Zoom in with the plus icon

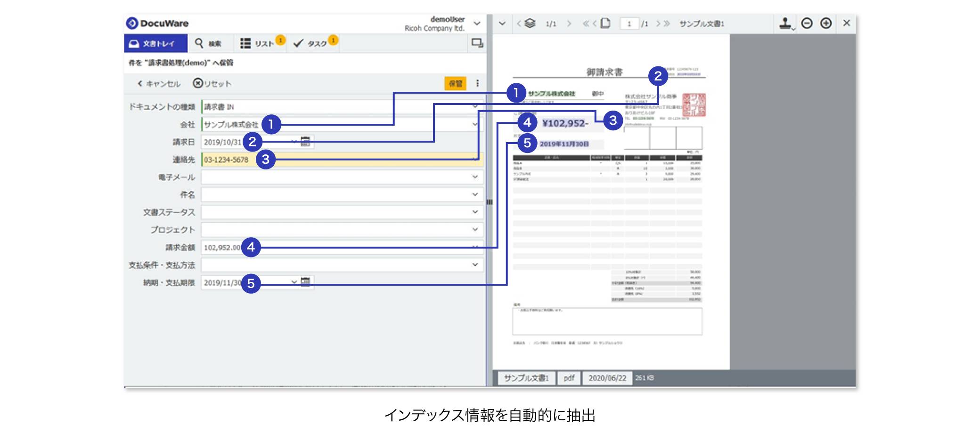pos(826,23)
